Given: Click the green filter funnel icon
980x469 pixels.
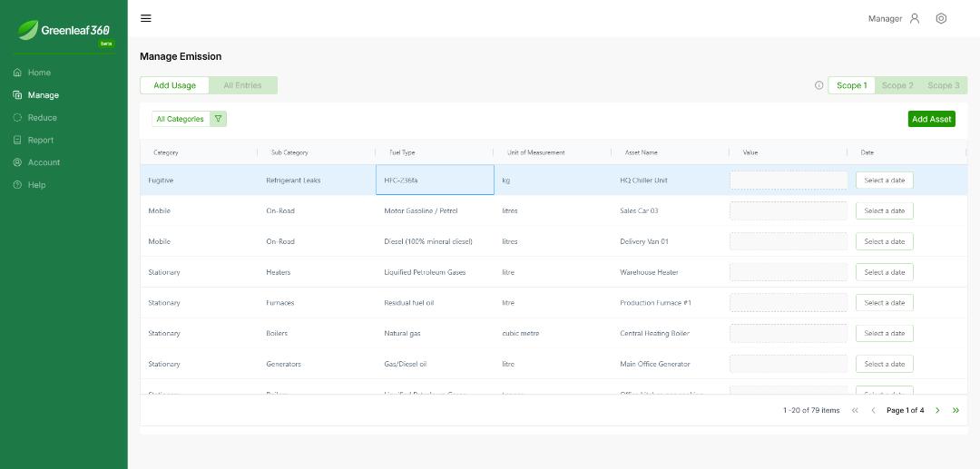Looking at the screenshot, I should (x=218, y=119).
